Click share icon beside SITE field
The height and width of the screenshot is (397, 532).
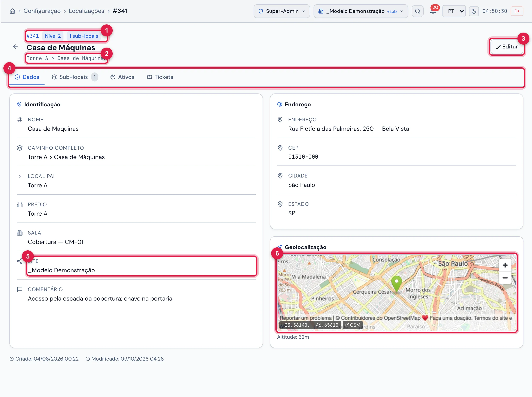[x=20, y=261]
